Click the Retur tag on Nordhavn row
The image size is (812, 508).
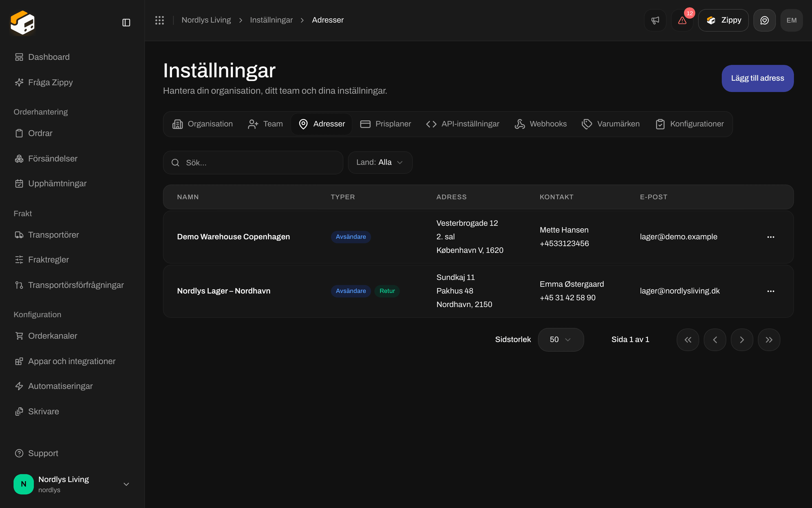click(x=387, y=291)
